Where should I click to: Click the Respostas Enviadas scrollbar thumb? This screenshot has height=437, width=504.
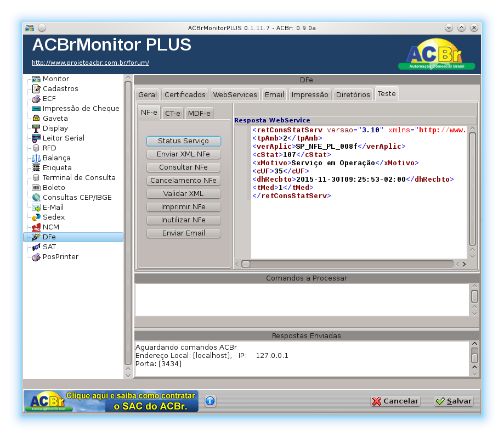(474, 358)
